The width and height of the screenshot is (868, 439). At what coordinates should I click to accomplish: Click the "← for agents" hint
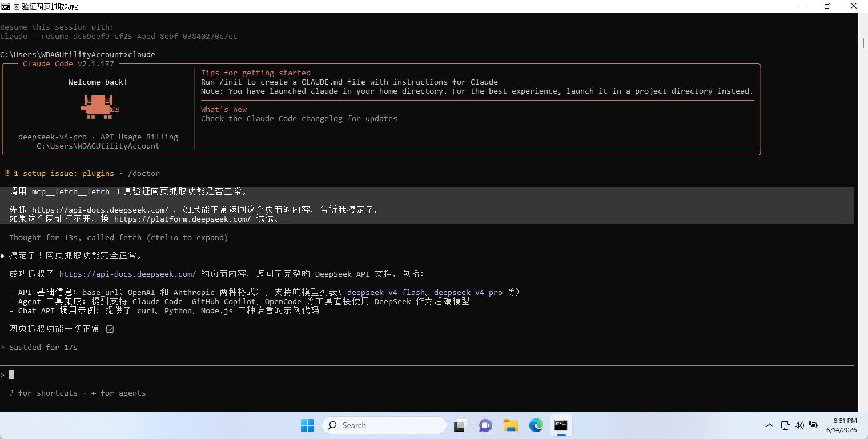click(x=119, y=393)
